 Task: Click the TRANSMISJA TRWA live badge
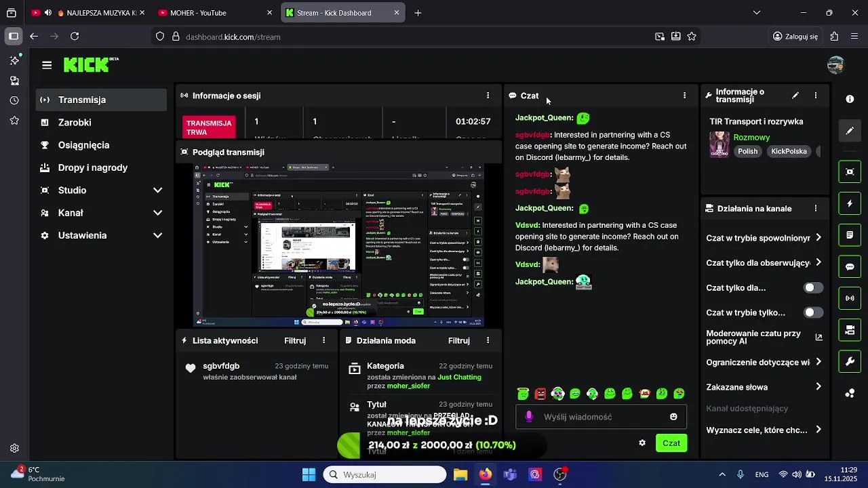209,127
